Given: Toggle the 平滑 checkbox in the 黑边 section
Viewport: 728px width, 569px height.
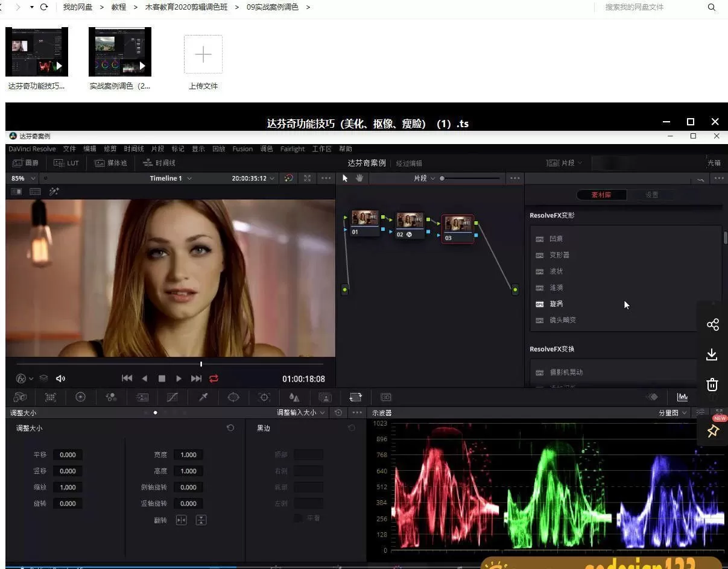Looking at the screenshot, I should pyautogui.click(x=298, y=518).
